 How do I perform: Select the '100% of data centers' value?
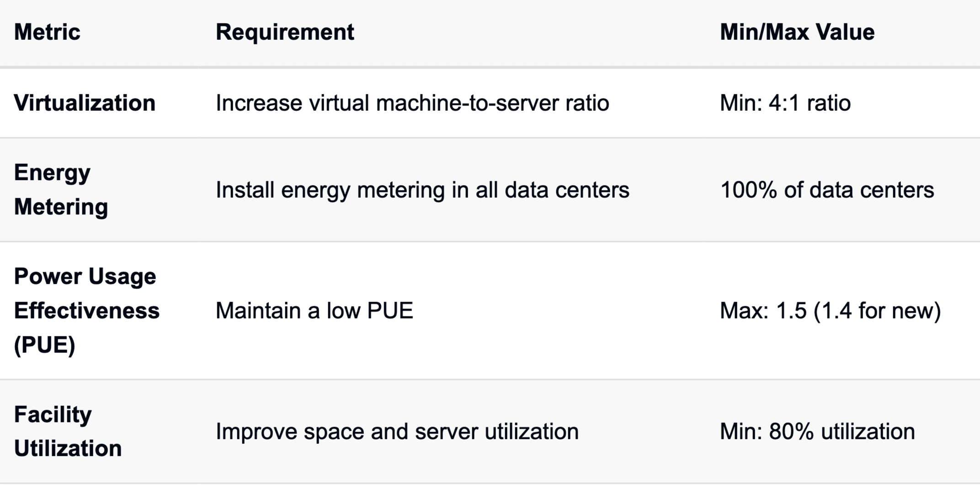(x=827, y=190)
